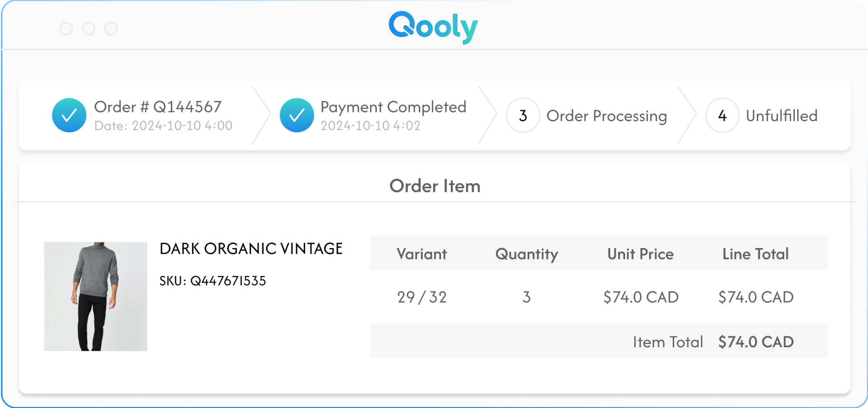The width and height of the screenshot is (868, 408).
Task: Open the Order # Q144567 step label
Action: coord(158,107)
